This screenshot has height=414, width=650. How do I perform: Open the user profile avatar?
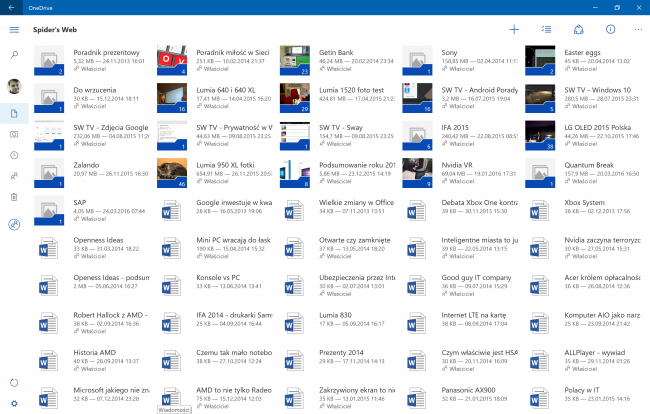point(14,86)
